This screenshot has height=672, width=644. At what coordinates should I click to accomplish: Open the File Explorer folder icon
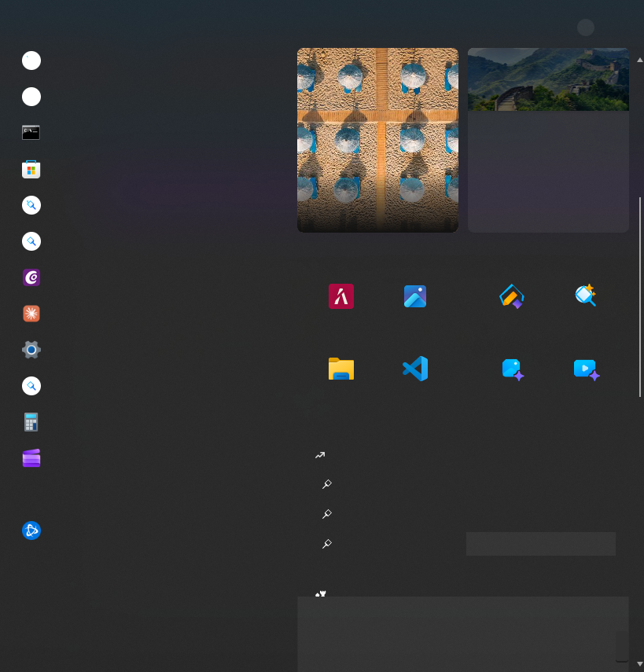click(341, 369)
